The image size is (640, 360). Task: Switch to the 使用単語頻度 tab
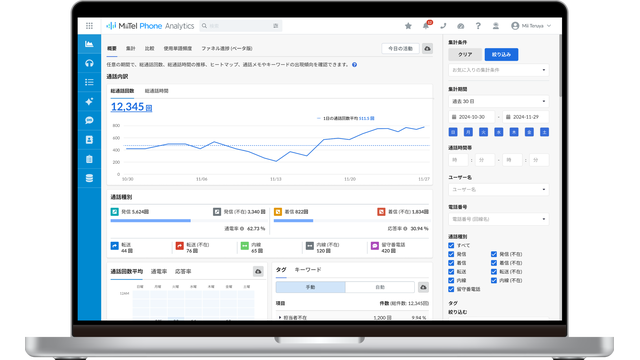pyautogui.click(x=178, y=49)
